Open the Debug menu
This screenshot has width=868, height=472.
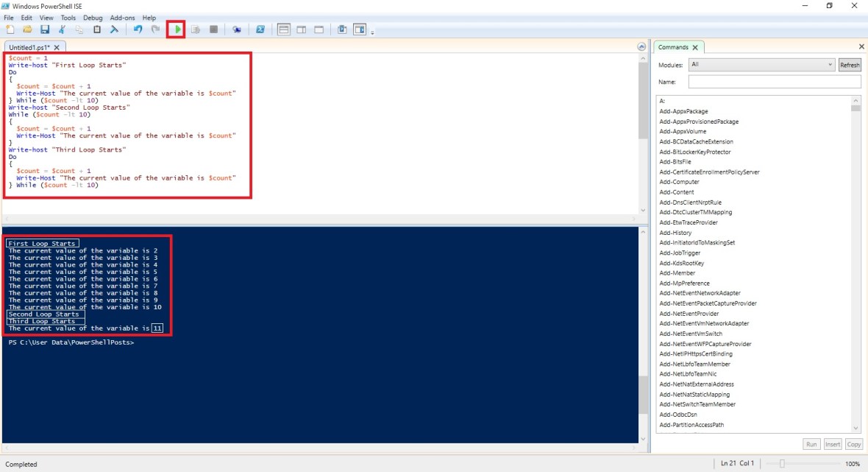[x=93, y=18]
